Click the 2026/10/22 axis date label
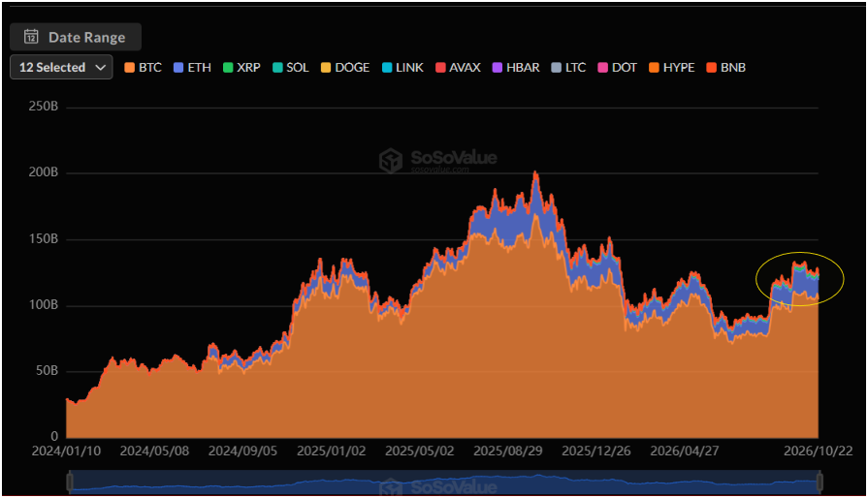The image size is (868, 498). point(819,451)
